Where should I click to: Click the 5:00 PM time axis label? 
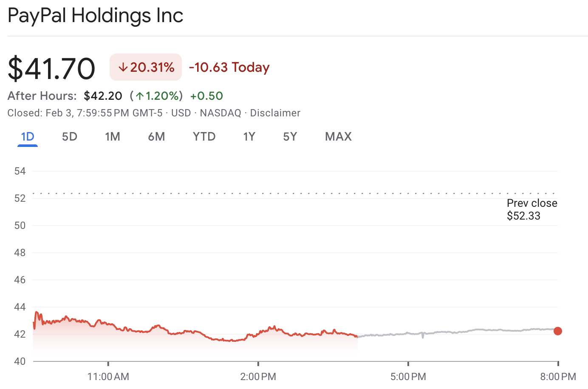coord(408,377)
